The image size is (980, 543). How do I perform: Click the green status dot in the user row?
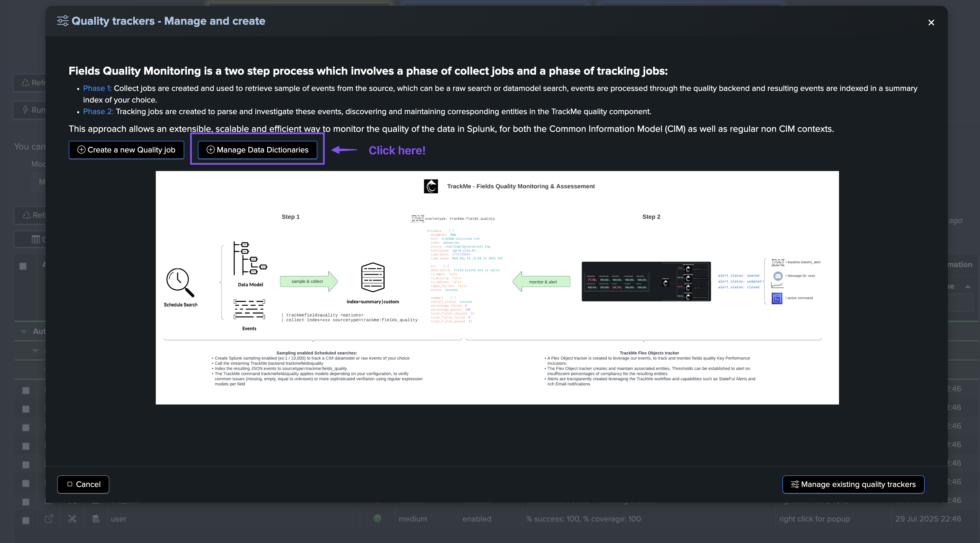[377, 518]
